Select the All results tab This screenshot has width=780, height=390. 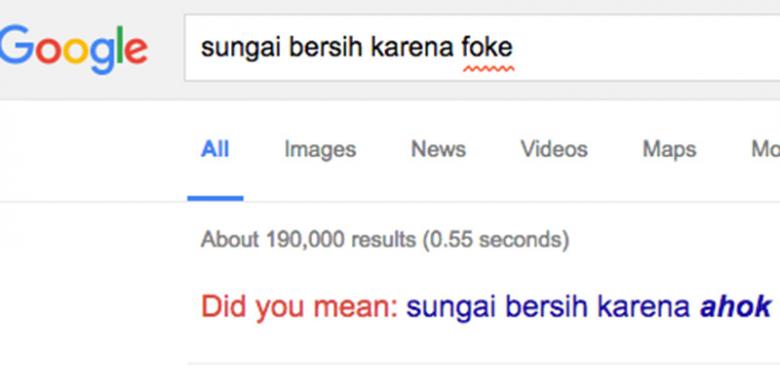click(x=215, y=149)
